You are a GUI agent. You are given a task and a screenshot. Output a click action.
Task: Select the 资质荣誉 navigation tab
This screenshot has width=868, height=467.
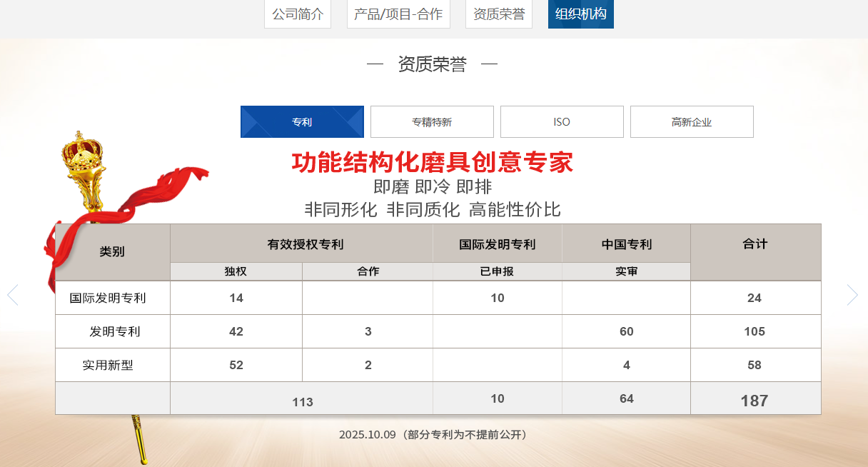coord(499,14)
